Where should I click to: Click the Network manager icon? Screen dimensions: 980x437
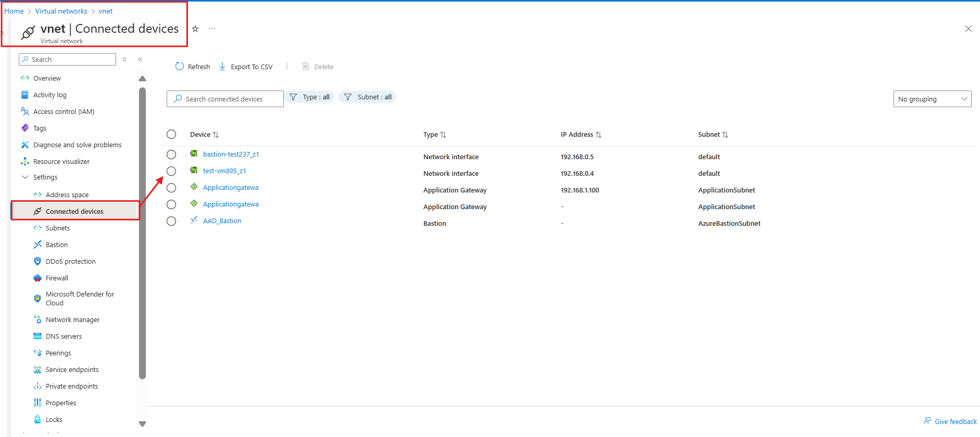tap(37, 319)
